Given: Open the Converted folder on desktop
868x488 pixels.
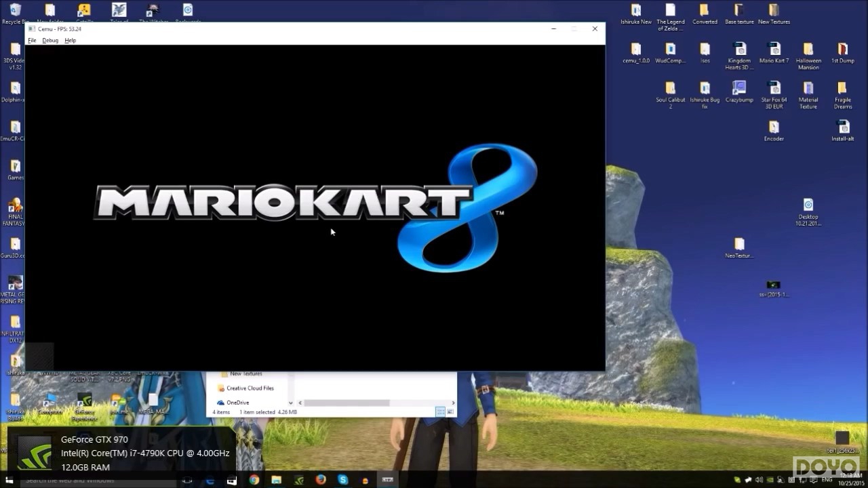Looking at the screenshot, I should click(705, 14).
